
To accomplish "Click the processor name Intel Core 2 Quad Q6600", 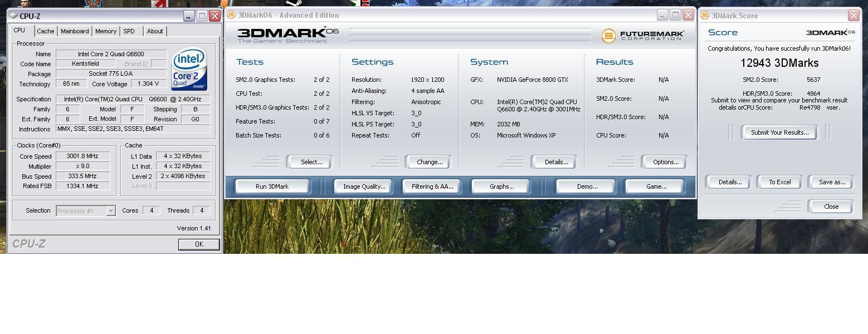I will pos(111,54).
